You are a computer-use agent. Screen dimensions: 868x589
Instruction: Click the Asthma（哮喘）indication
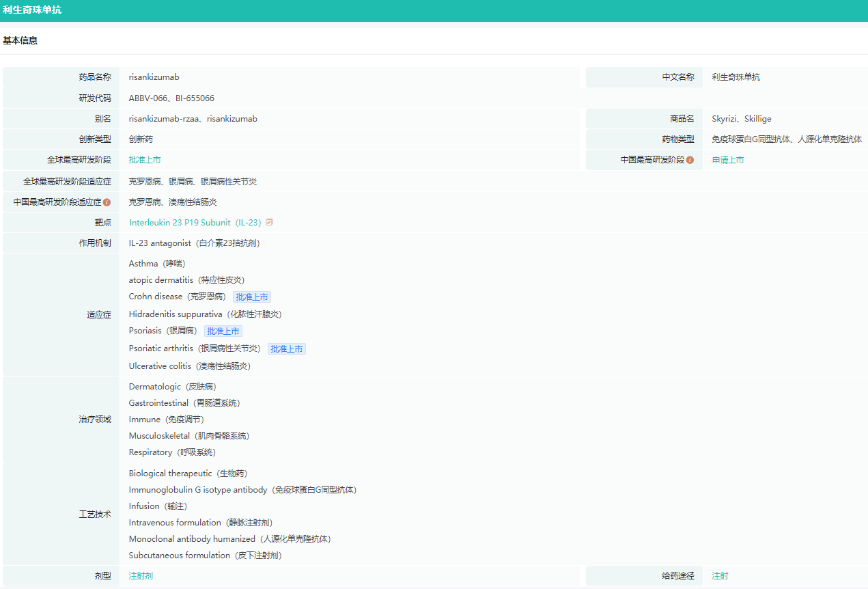pyautogui.click(x=157, y=264)
